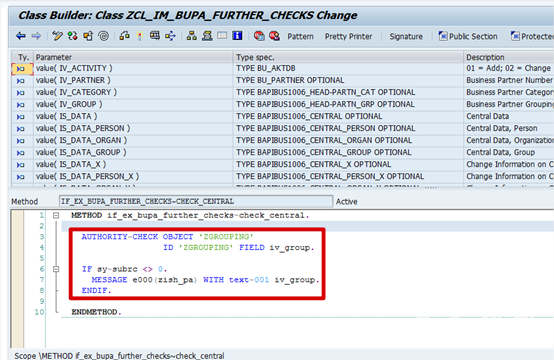The height and width of the screenshot is (360, 554).
Task: Click the Type spec. column header
Action: [348, 57]
